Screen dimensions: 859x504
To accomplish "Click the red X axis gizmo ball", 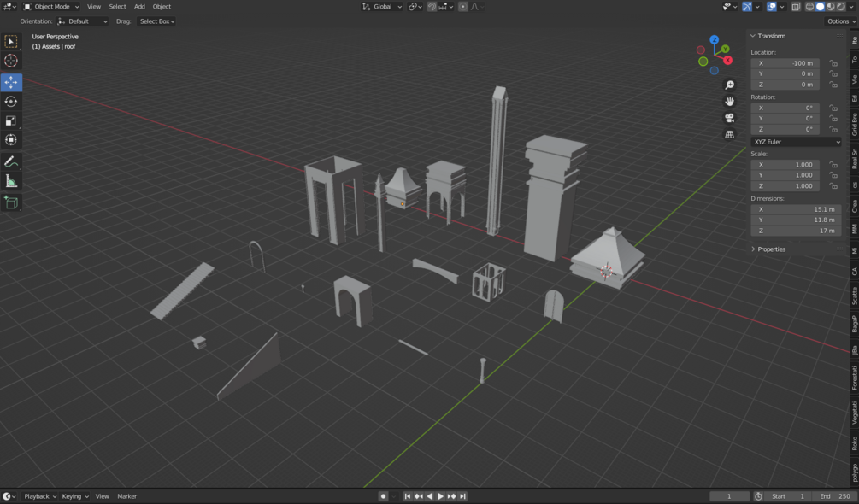I will [727, 60].
